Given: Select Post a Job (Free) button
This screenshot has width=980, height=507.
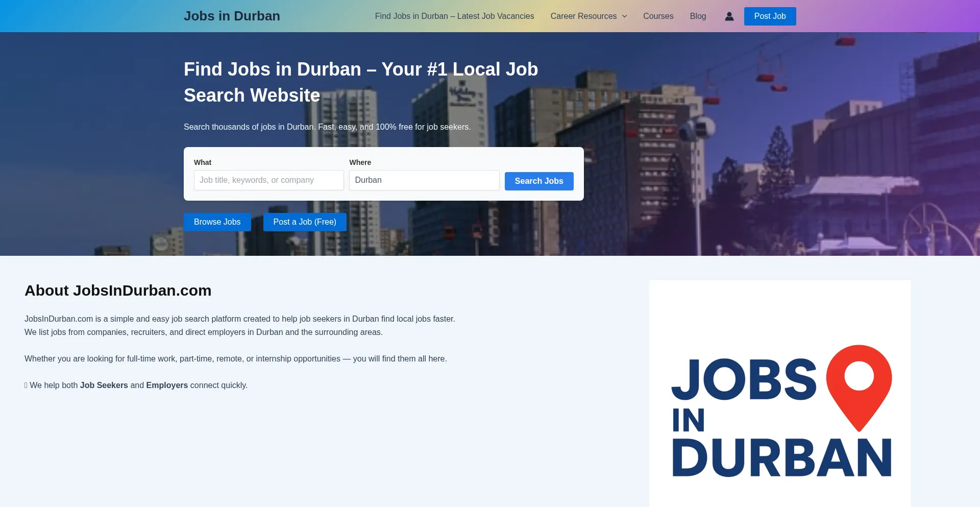Looking at the screenshot, I should 305,222.
